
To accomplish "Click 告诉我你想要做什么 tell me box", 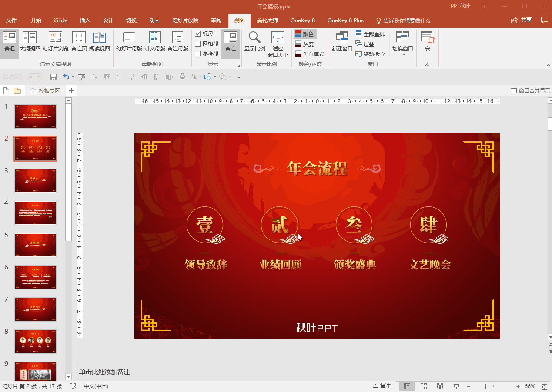I will coord(403,20).
